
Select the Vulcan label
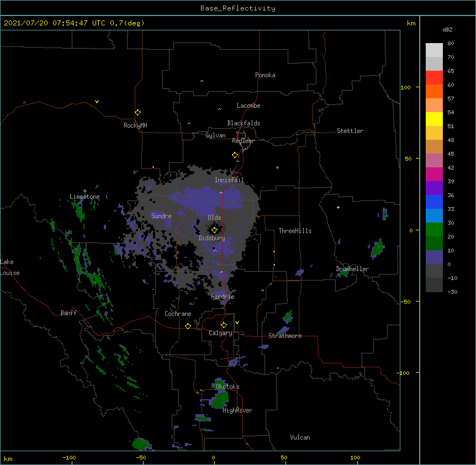300,437
